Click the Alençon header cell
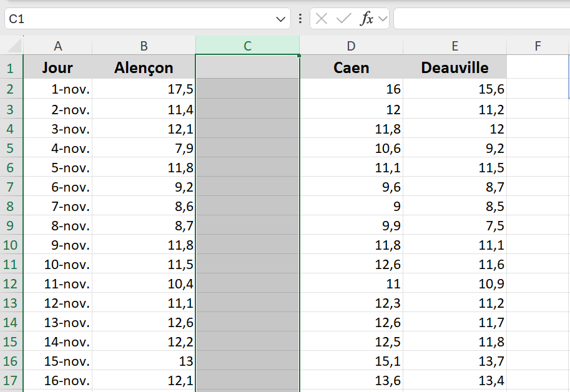The width and height of the screenshot is (570, 392). [x=144, y=67]
